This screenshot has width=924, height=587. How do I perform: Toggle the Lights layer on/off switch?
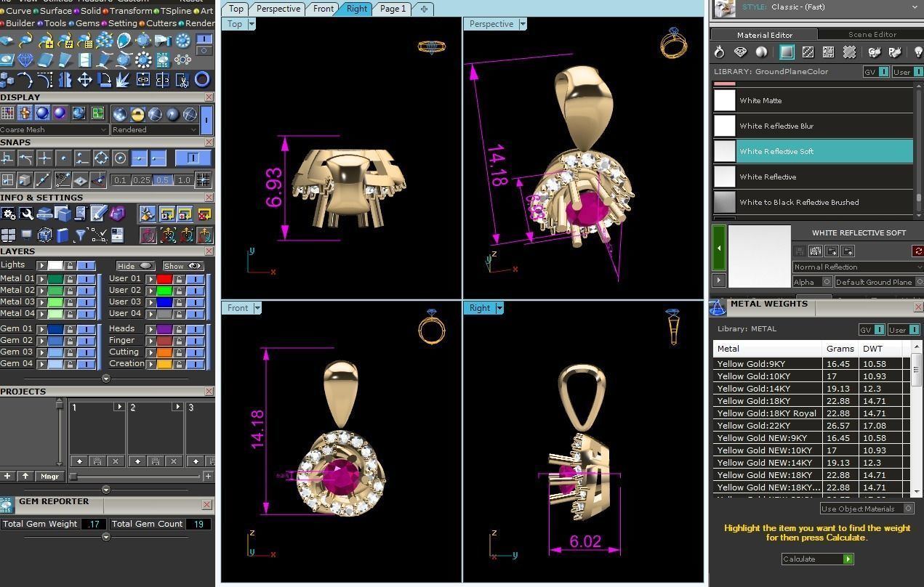point(86,265)
